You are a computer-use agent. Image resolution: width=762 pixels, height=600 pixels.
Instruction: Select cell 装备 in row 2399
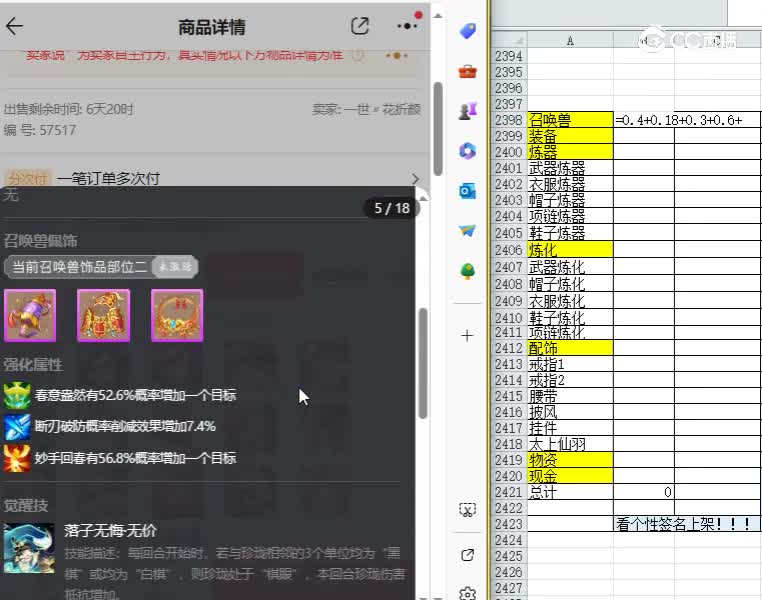pyautogui.click(x=570, y=136)
